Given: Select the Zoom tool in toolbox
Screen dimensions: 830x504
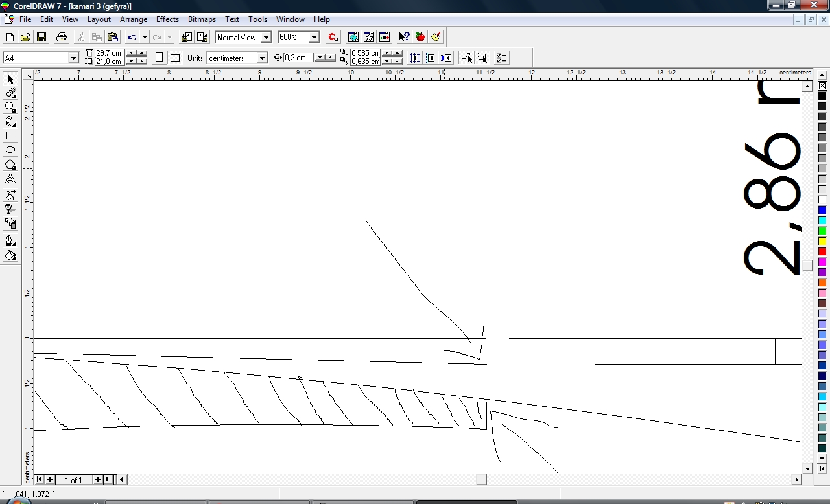Looking at the screenshot, I should coord(10,107).
